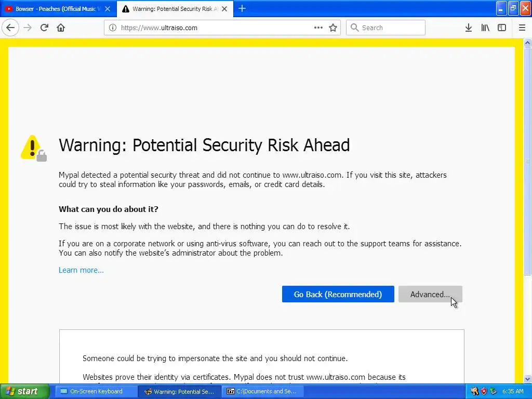This screenshot has width=532, height=399.
Task: Click the warning triangle page icon
Action: 34,148
